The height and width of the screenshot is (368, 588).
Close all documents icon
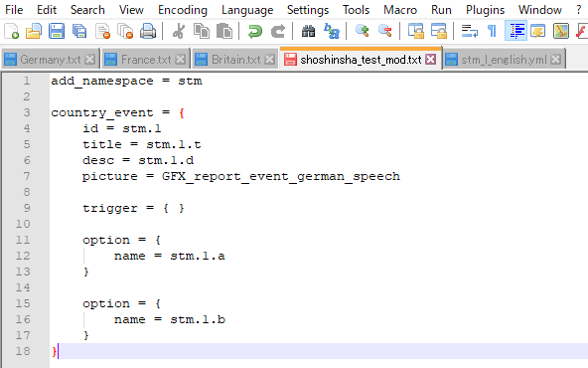125,31
